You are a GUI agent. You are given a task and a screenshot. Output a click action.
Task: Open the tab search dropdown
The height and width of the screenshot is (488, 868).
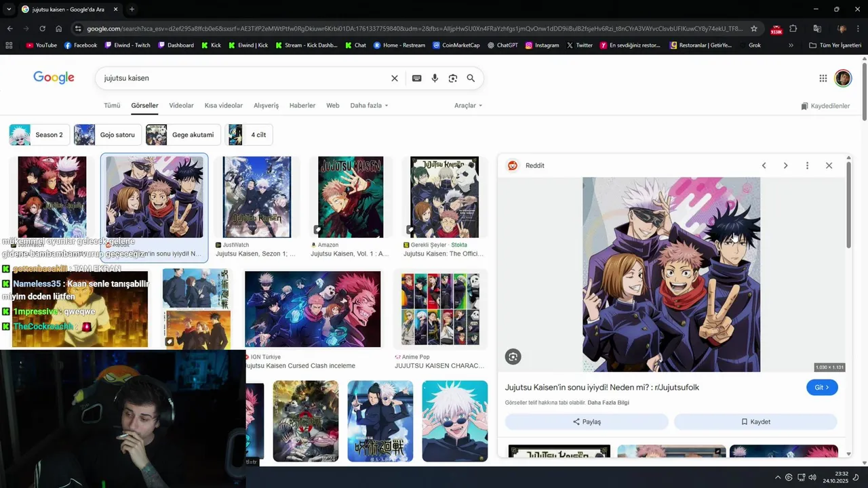(x=9, y=9)
